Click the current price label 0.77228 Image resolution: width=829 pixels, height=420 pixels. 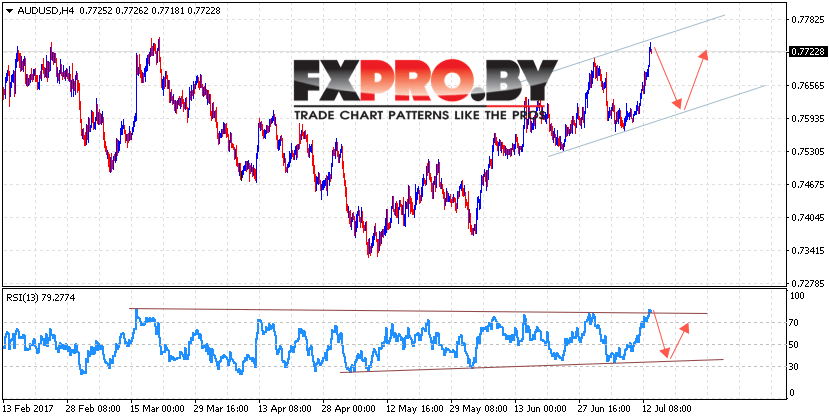pyautogui.click(x=807, y=52)
